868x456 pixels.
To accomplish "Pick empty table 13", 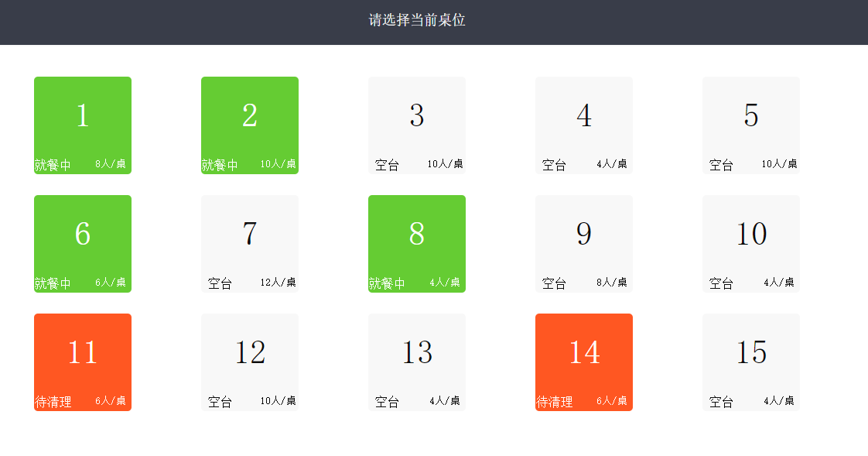I will click(417, 362).
